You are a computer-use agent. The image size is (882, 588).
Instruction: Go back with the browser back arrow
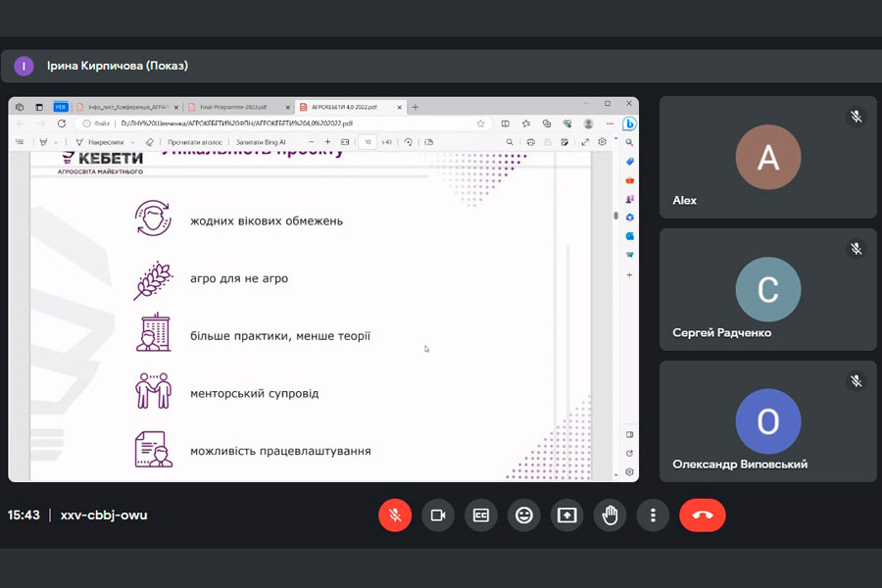pos(21,123)
